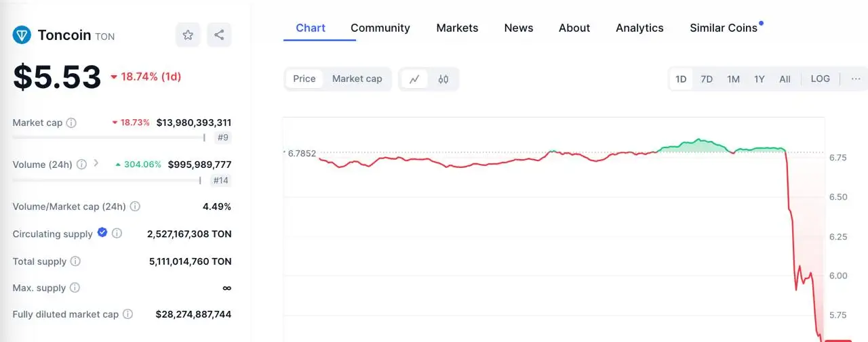Switch to line chart view icon
The image size is (868, 342).
[414, 79]
